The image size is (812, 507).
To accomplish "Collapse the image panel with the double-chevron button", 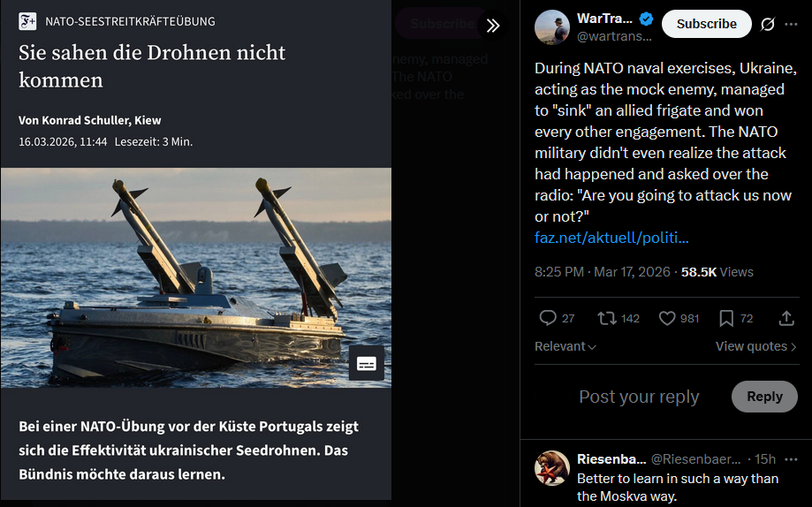I will 493,26.
